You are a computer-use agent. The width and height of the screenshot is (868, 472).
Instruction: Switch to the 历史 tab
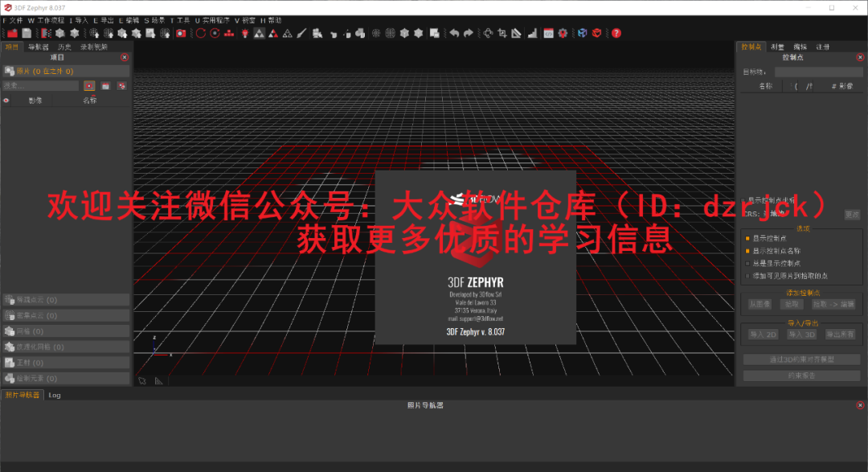[65, 47]
